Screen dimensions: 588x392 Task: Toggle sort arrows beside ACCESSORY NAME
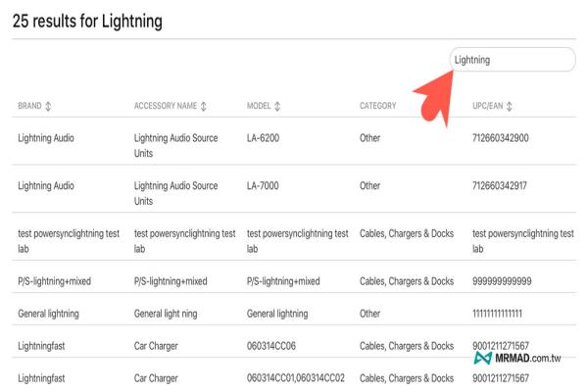tap(203, 106)
